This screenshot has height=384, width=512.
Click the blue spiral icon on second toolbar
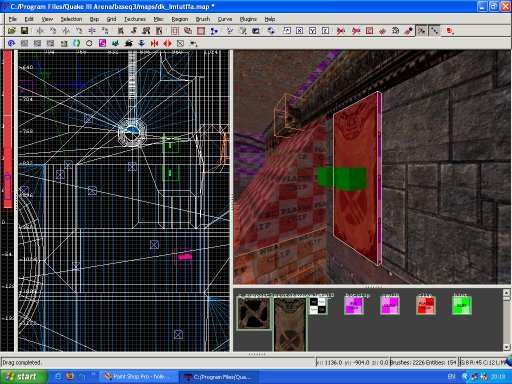12,43
